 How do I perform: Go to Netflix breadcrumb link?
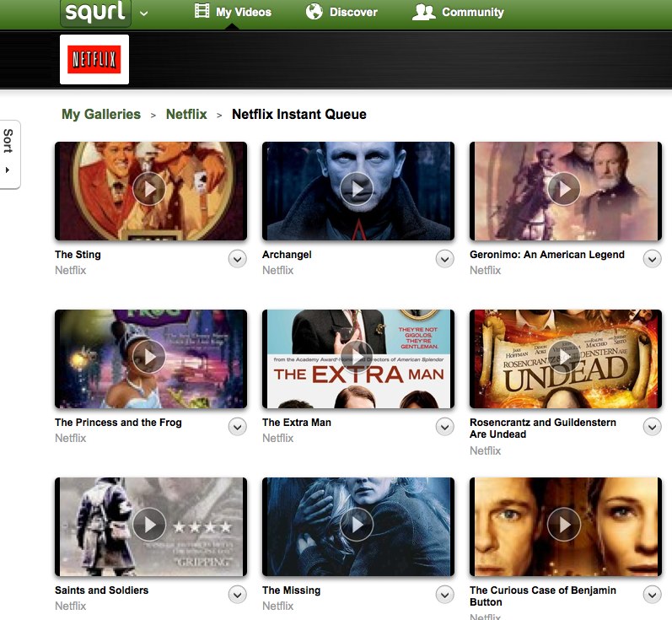tap(186, 114)
